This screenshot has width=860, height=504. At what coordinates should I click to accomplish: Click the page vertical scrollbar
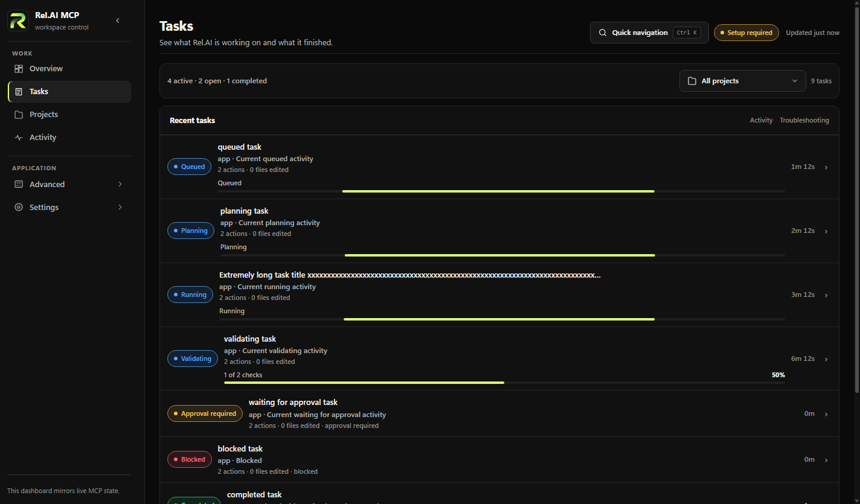[x=857, y=199]
